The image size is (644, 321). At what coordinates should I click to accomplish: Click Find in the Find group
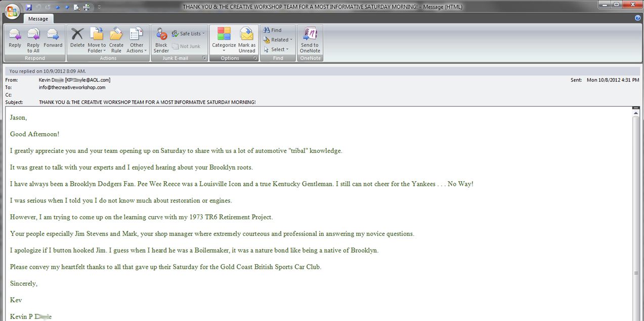(x=273, y=30)
